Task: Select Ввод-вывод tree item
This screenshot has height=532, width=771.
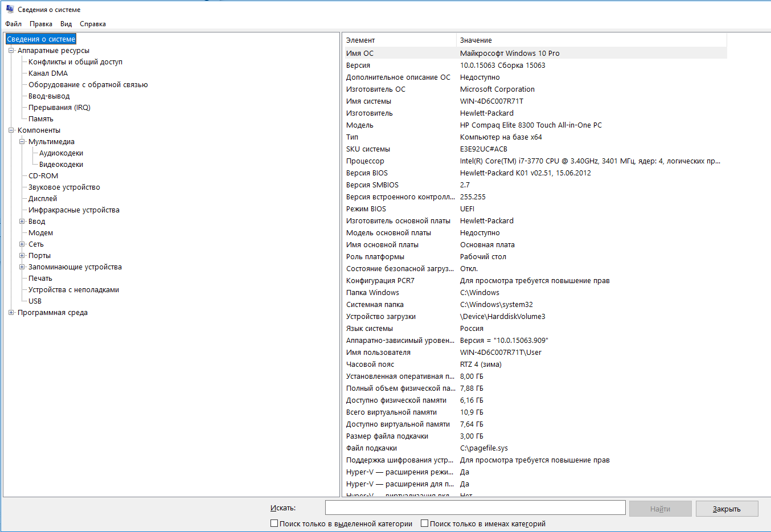Action: [49, 96]
